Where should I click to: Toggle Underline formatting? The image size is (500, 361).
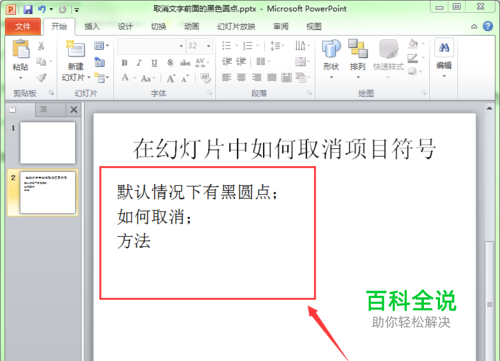pos(154,63)
